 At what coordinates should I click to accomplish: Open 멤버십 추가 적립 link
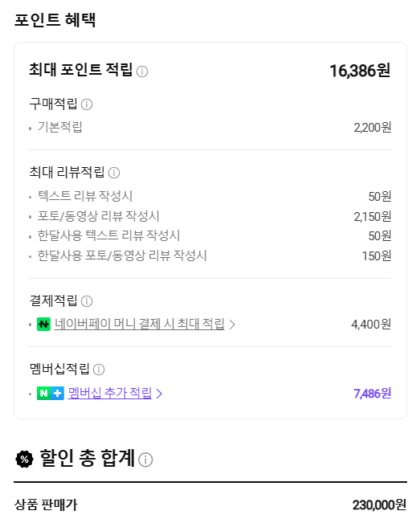coord(110,393)
